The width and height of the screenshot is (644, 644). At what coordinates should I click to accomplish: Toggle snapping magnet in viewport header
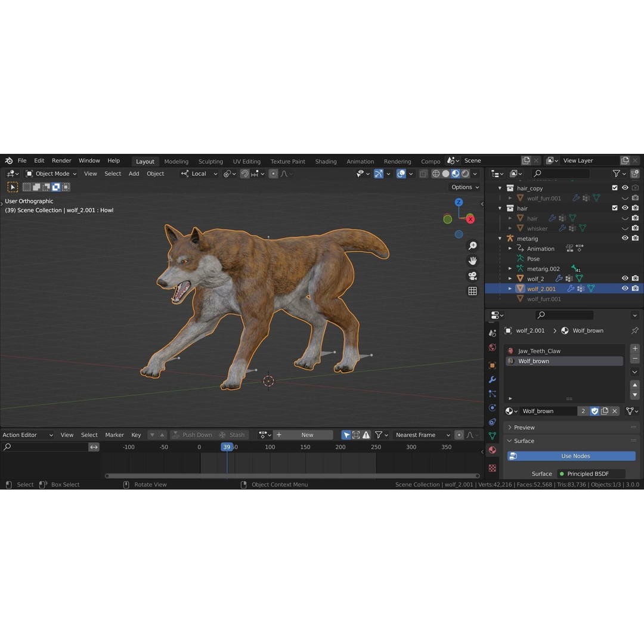(x=245, y=174)
